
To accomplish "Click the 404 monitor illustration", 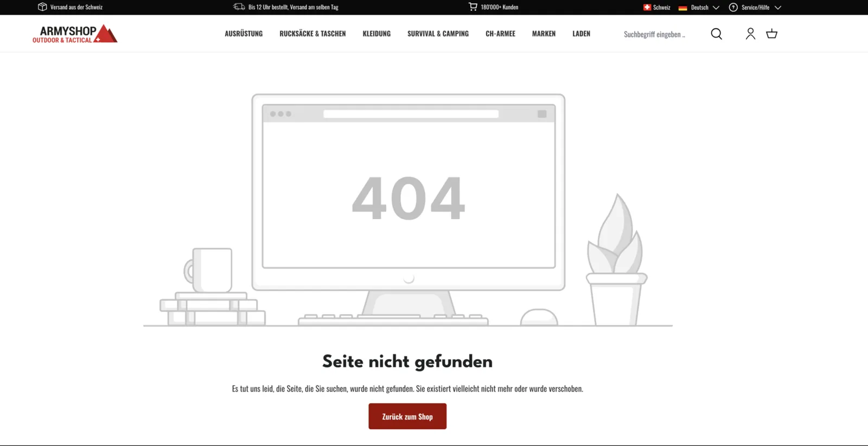I will pyautogui.click(x=408, y=209).
